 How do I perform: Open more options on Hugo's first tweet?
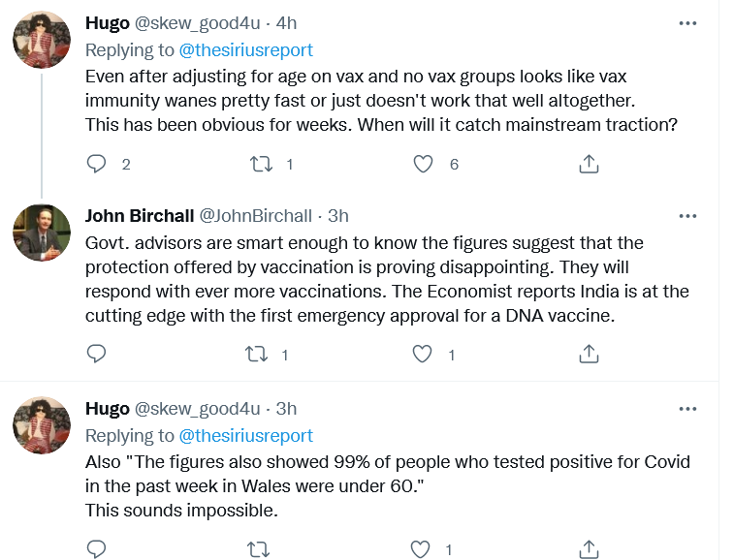687,22
